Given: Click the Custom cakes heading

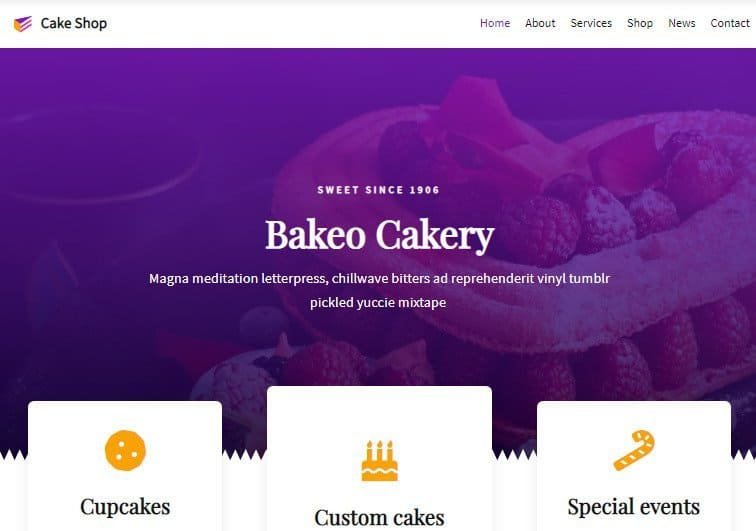Looking at the screenshot, I should (x=379, y=517).
